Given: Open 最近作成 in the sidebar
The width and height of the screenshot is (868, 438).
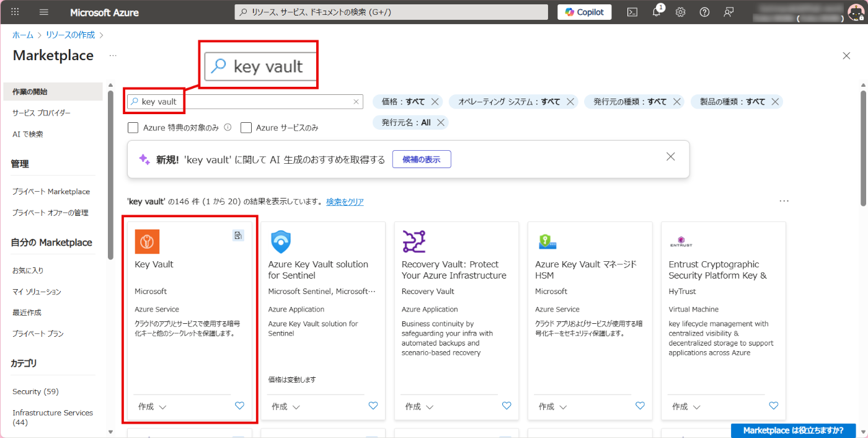Looking at the screenshot, I should tap(27, 313).
